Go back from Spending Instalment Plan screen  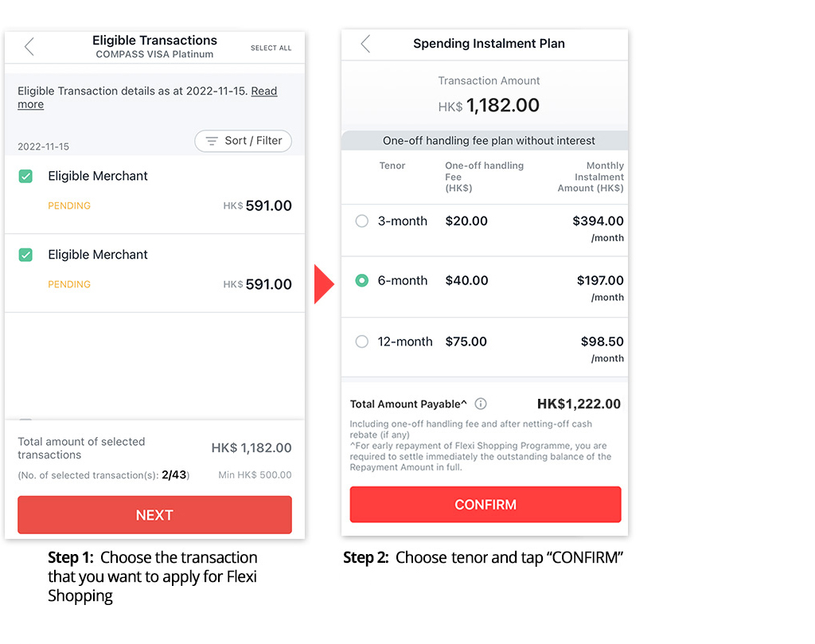365,44
